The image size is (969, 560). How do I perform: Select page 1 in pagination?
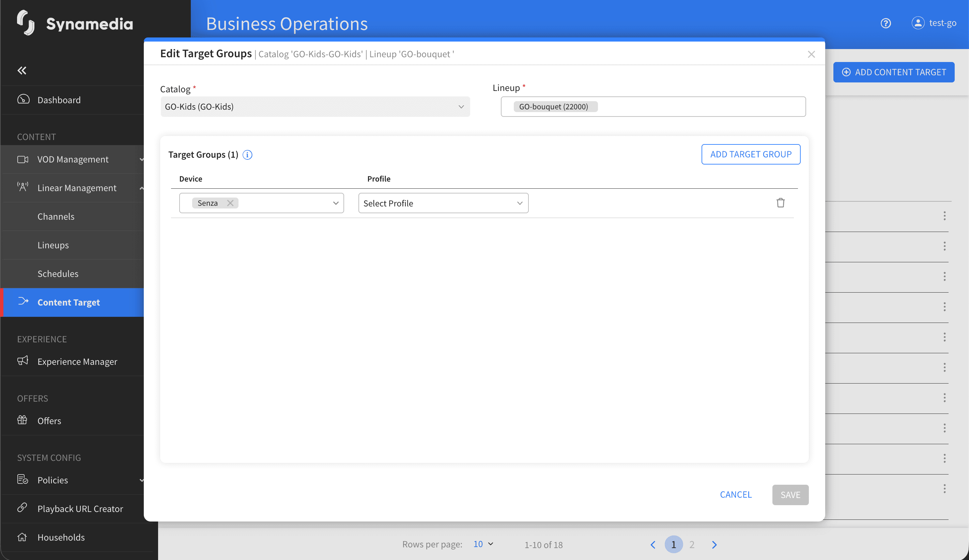[673, 544]
